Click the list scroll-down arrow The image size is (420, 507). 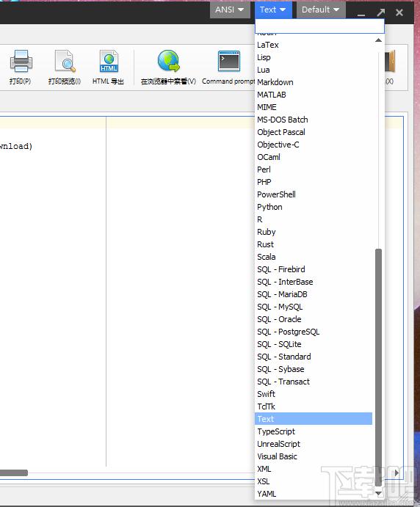378,493
